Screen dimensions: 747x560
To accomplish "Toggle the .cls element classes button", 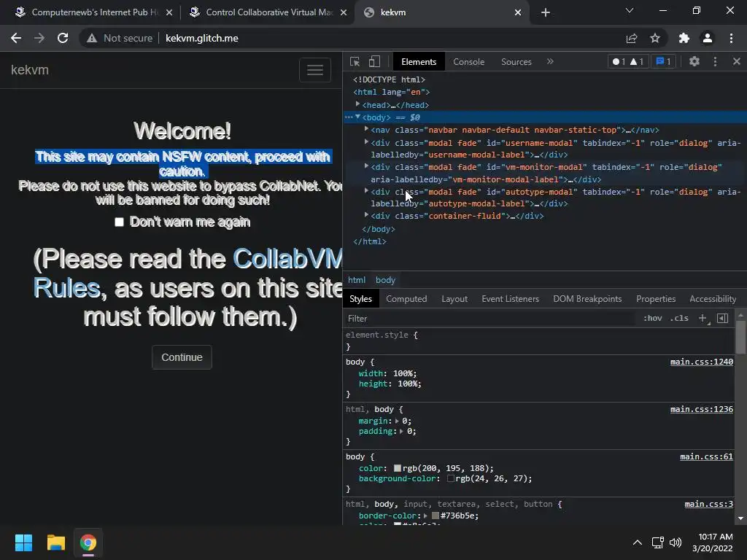I will 679,318.
